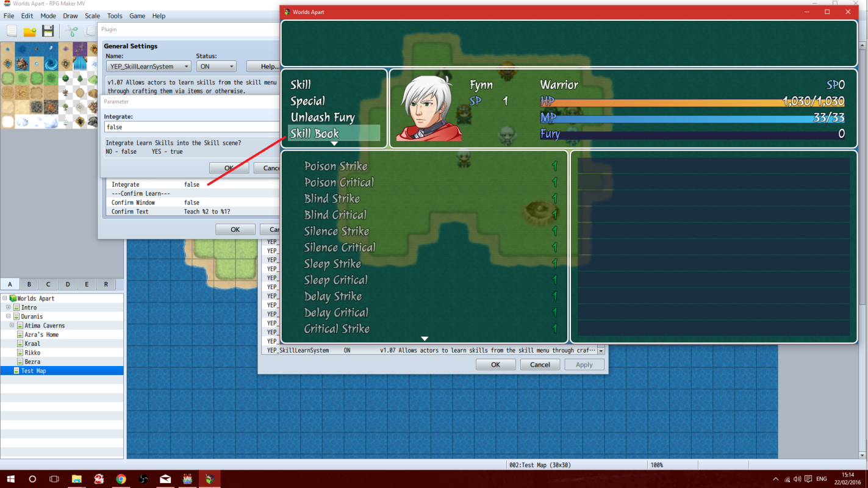Image resolution: width=868 pixels, height=488 pixels.
Task: Select Poison Strike in the skill list
Action: click(x=335, y=166)
